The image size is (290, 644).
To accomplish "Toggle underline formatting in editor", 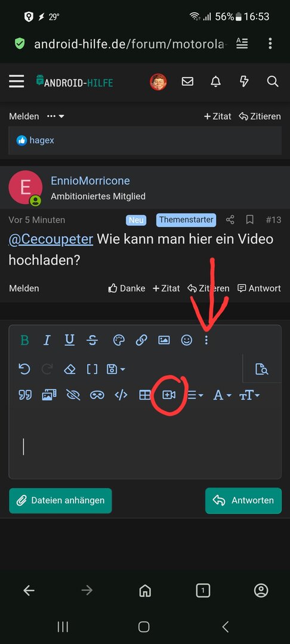I will click(x=69, y=340).
